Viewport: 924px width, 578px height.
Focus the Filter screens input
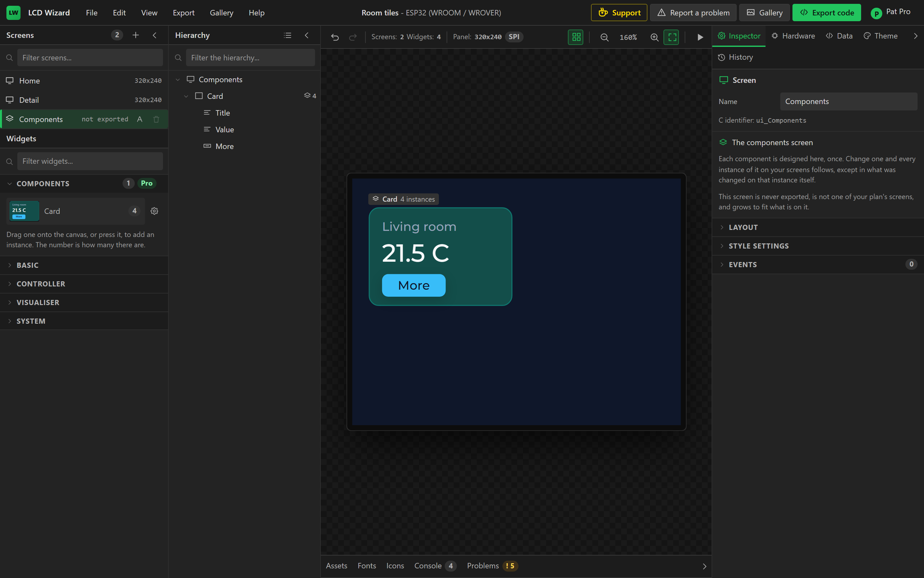[x=90, y=58]
